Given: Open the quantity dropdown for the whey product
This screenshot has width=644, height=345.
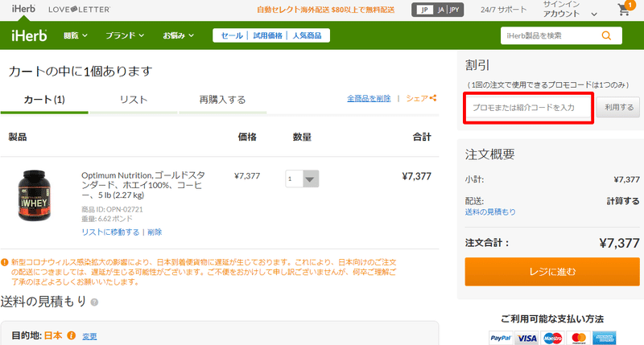Looking at the screenshot, I should (x=302, y=179).
